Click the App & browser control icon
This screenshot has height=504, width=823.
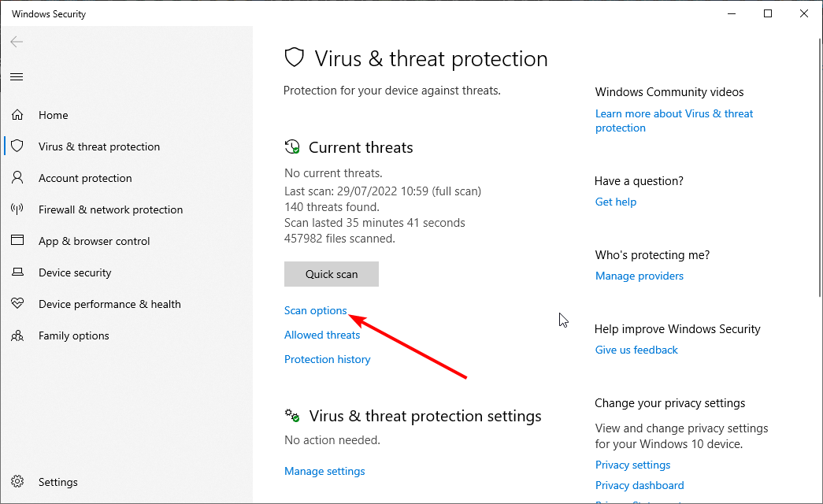tap(17, 240)
